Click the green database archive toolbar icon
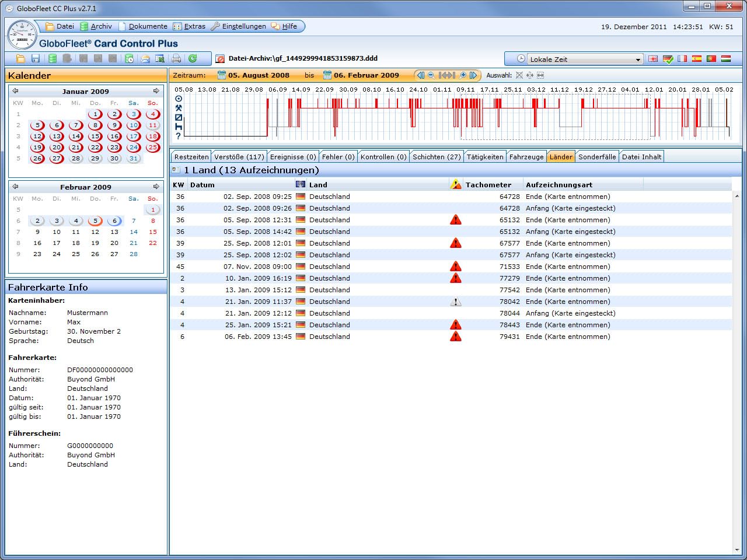The width and height of the screenshot is (747, 560). (53, 59)
